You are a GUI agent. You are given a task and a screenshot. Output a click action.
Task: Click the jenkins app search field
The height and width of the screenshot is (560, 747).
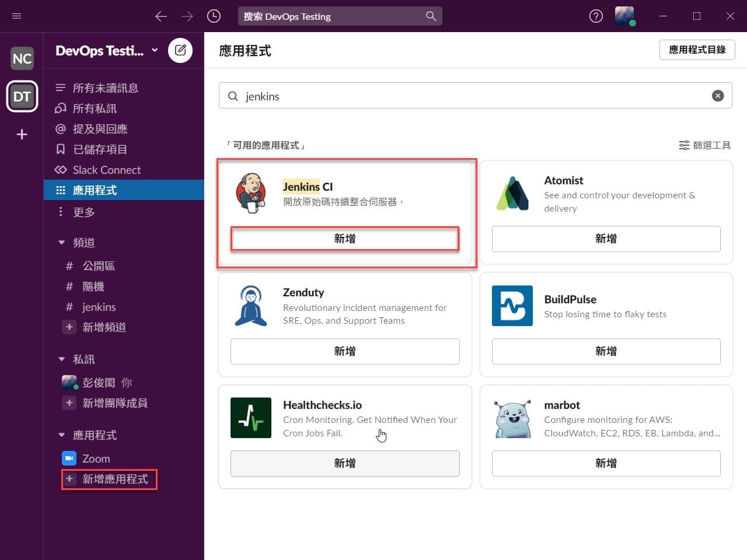click(476, 96)
